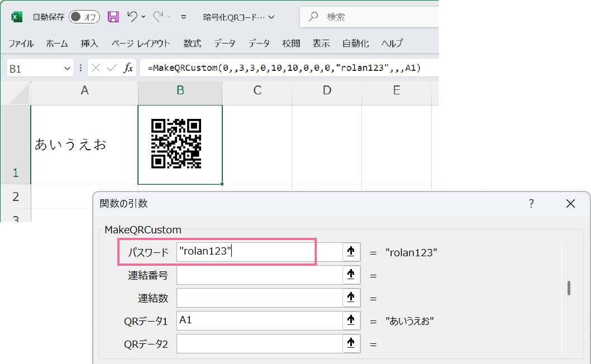Click the Undo arrow icon
The image size is (591, 364).
(x=132, y=17)
